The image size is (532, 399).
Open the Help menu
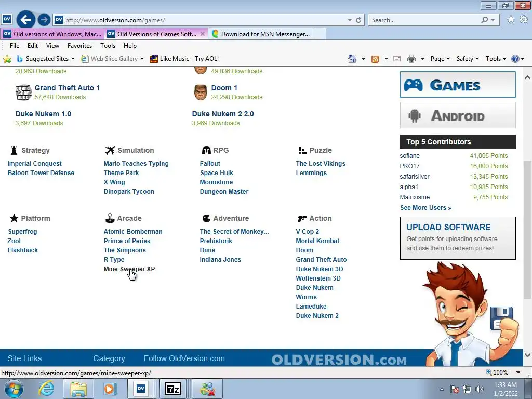130,46
